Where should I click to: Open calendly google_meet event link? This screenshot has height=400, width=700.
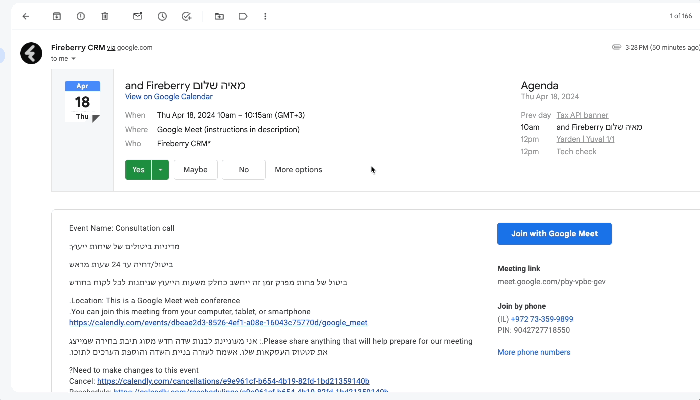click(218, 322)
